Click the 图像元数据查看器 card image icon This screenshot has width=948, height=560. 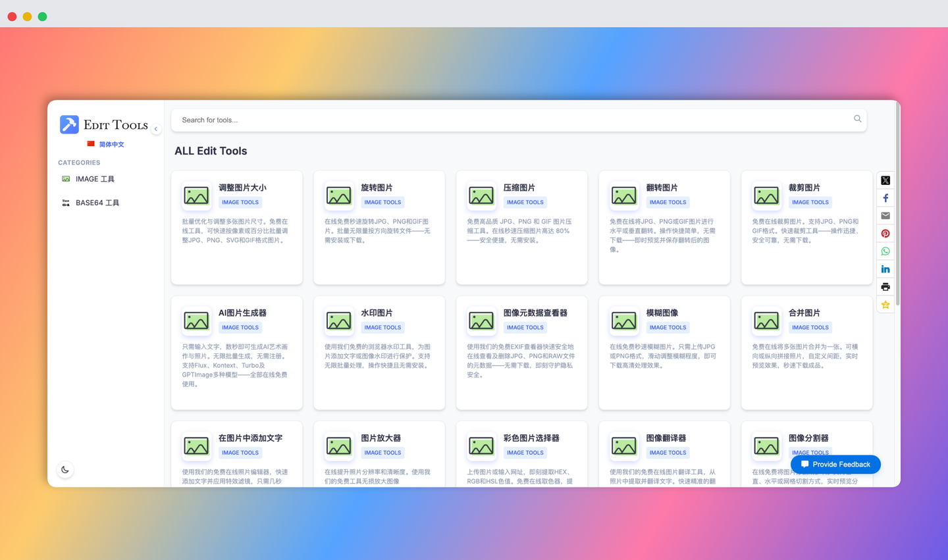pyautogui.click(x=481, y=320)
